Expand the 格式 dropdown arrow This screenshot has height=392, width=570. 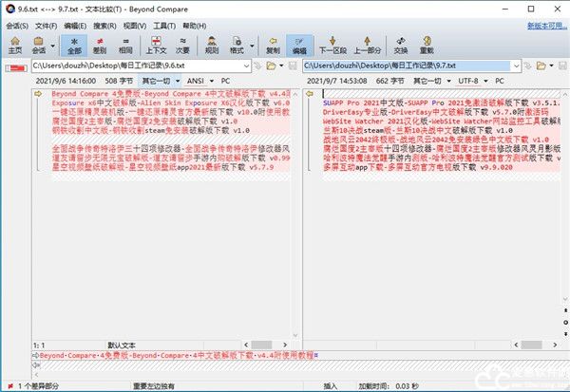[252, 46]
